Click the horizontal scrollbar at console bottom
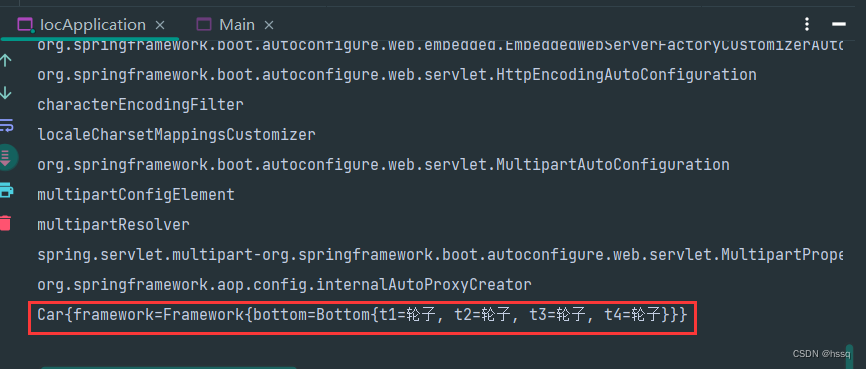 168,367
